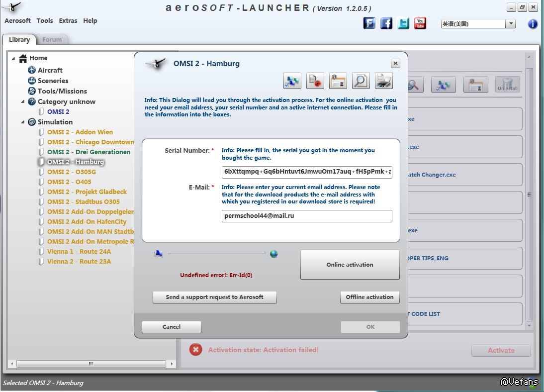Select OMSI 2 - Stadtbus O305
544x392 pixels.
(83, 202)
